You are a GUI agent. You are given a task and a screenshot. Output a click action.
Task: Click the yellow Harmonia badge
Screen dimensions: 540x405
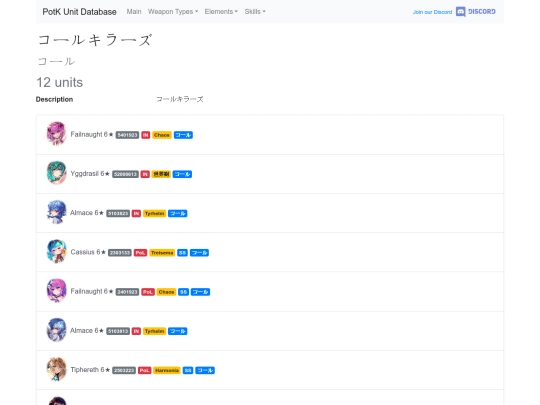167,371
